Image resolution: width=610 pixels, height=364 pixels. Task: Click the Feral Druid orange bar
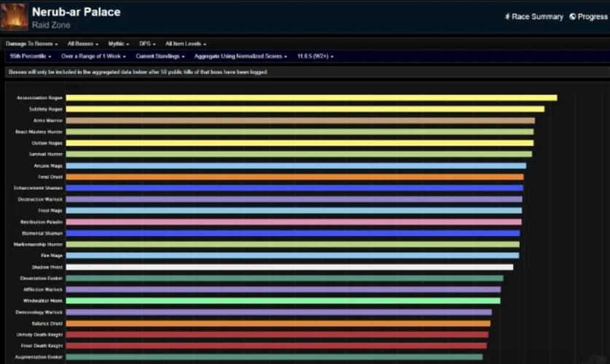tap(294, 177)
